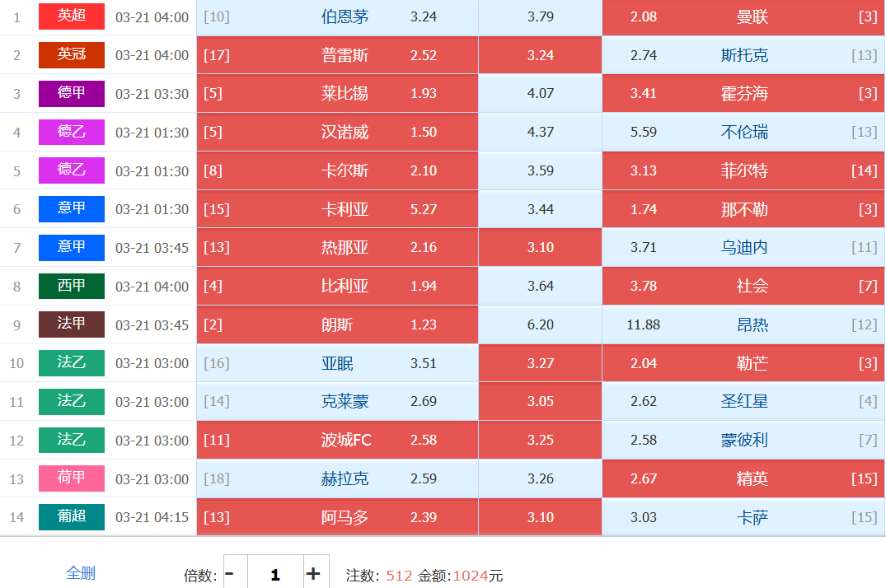Image resolution: width=886 pixels, height=588 pixels.
Task: Increase the 倍数 multiplier with plus button
Action: (313, 573)
